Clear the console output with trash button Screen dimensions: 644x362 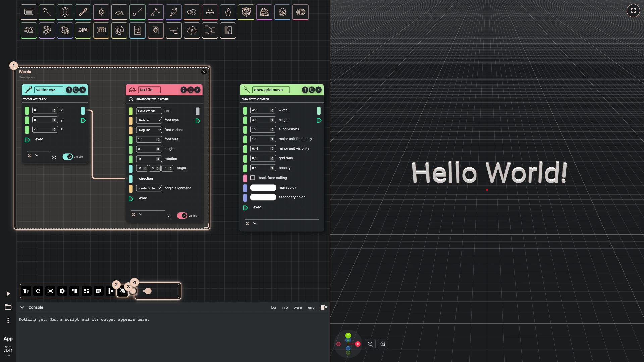(324, 307)
